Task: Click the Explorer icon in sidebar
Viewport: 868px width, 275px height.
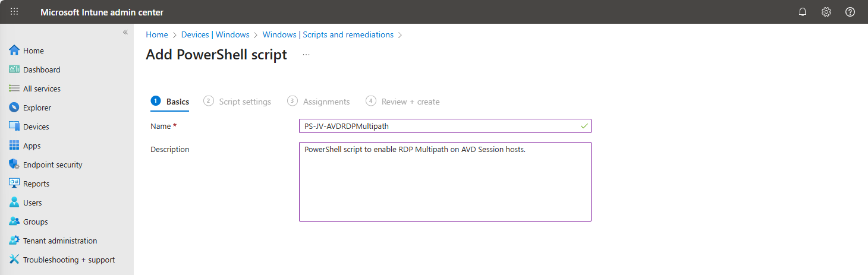Action: pos(14,108)
